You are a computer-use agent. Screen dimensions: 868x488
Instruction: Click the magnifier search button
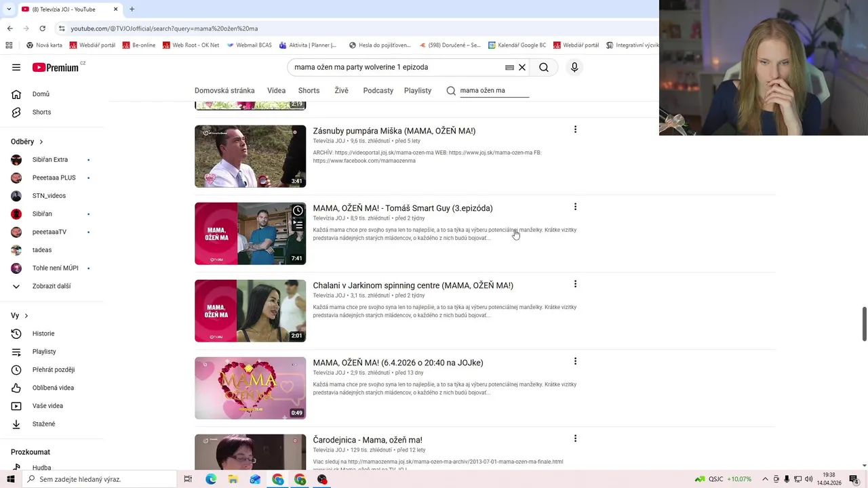544,67
